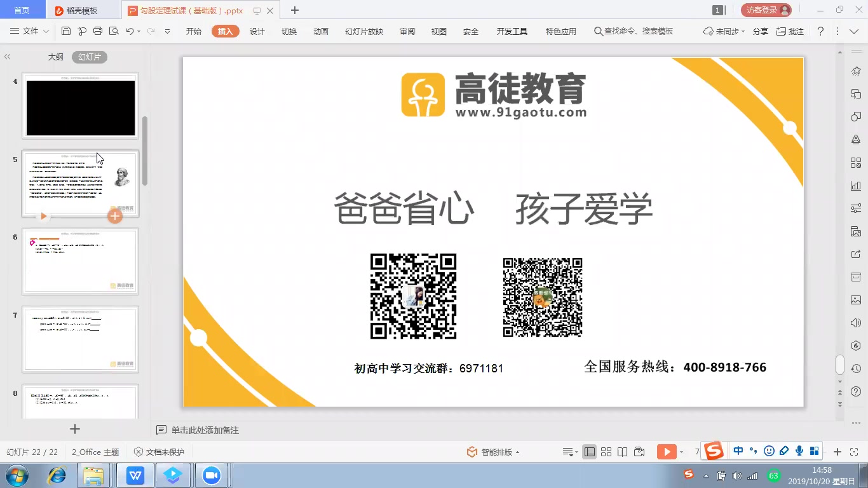Select slide 6 thumbnail
Image resolution: width=868 pixels, height=488 pixels.
tap(81, 262)
